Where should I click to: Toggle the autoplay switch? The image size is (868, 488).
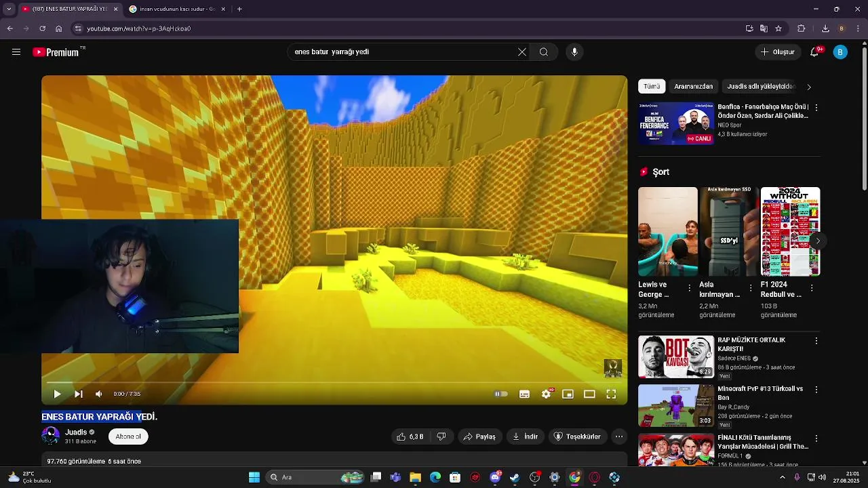click(501, 394)
